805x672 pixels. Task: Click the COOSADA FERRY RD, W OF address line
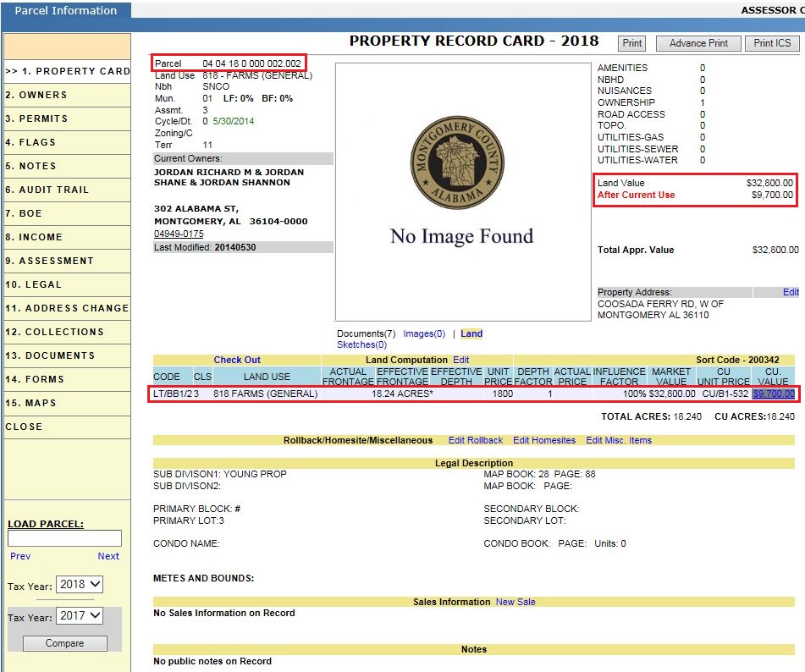coord(660,304)
